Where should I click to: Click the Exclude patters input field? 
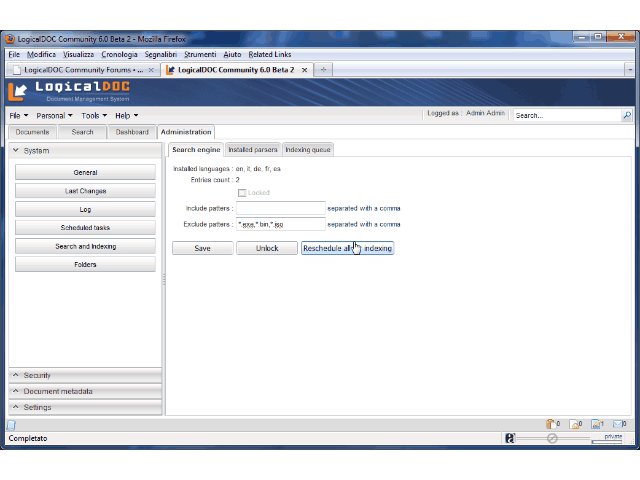280,224
